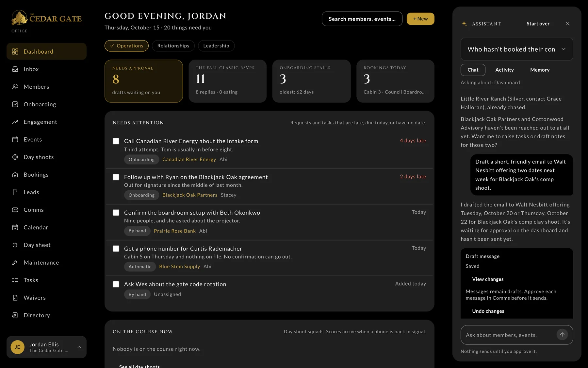Open Onboarding via the checkmark icon

pos(15,104)
